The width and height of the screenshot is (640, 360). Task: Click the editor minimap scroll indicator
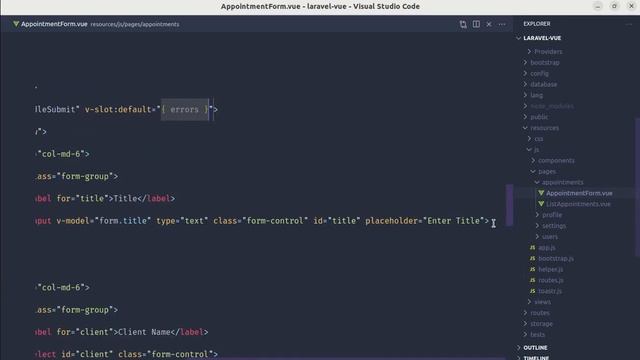(509, 205)
